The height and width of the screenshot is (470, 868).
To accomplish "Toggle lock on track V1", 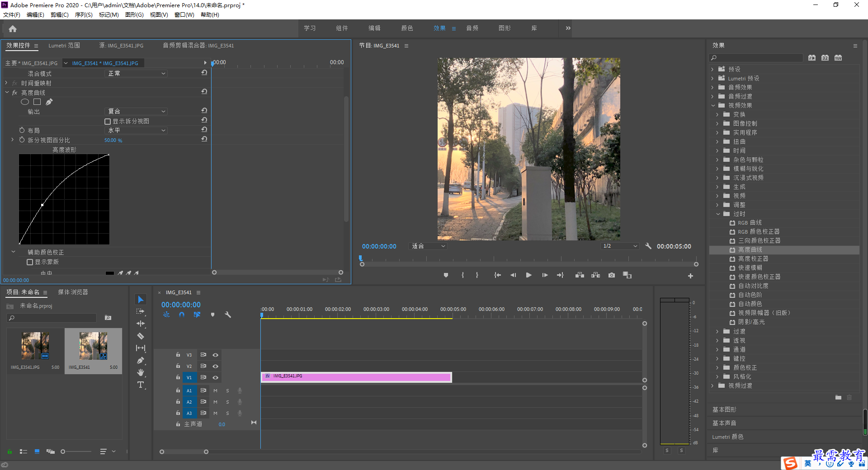I will coord(178,377).
